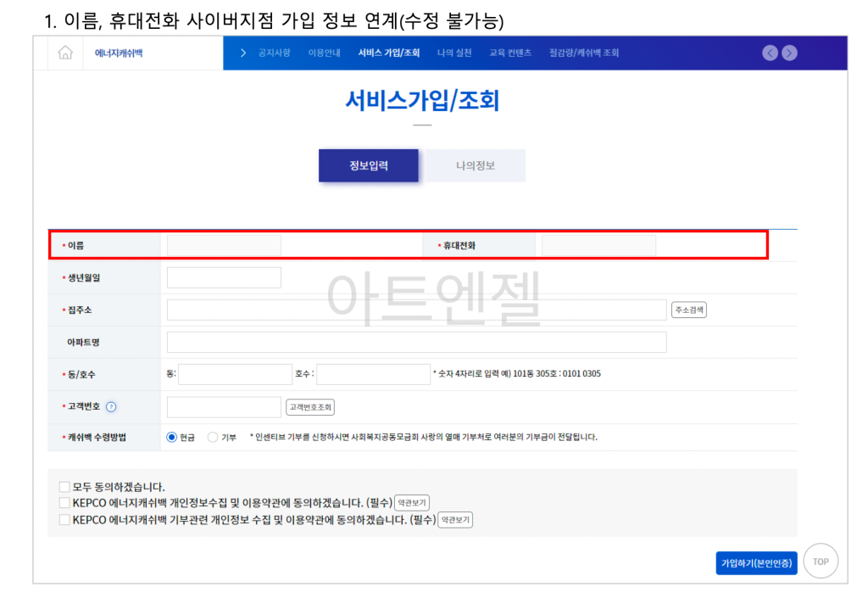Check the KEPCO 기부관련 개인정보 consent checkbox
Viewport: 868px width, 598px height.
pos(64,520)
